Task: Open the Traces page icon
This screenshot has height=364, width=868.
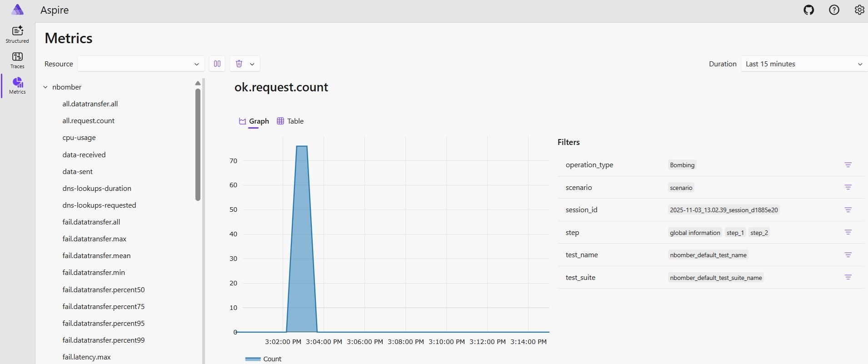Action: pyautogui.click(x=17, y=60)
